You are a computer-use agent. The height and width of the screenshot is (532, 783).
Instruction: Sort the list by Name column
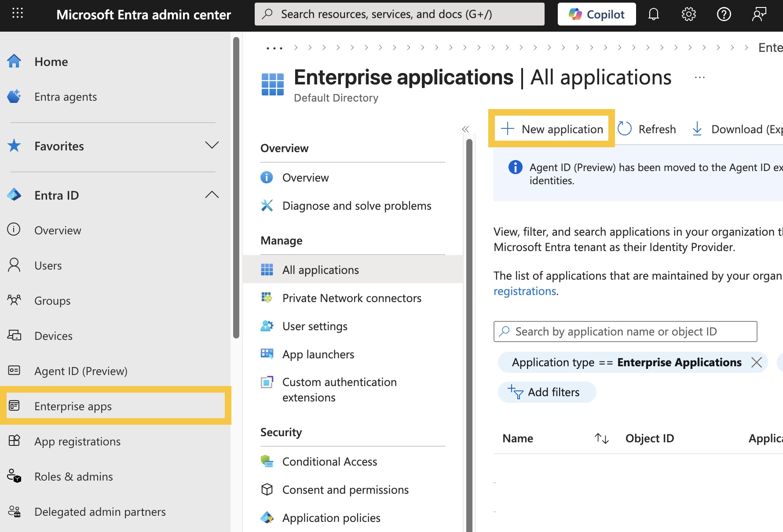tap(601, 438)
